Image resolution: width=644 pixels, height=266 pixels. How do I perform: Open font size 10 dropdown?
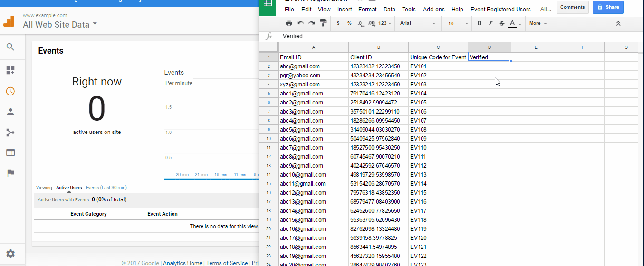[x=458, y=23]
